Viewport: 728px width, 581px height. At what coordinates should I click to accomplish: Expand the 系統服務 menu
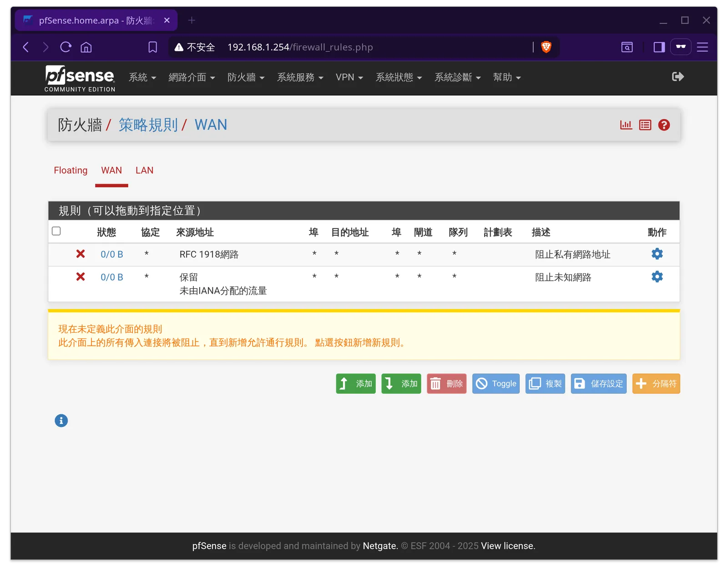click(x=300, y=77)
